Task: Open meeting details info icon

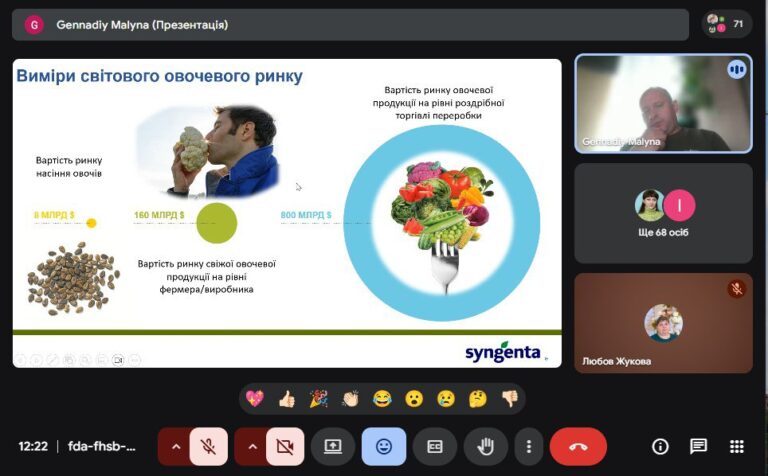Action: 660,447
